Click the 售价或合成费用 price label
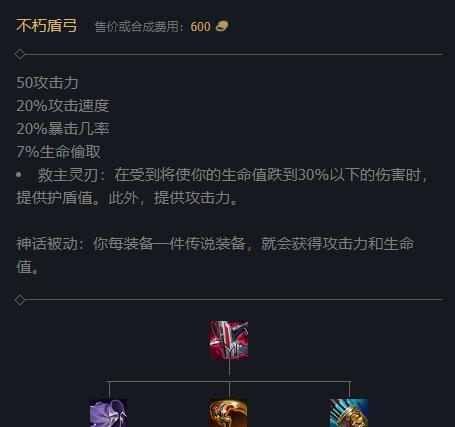This screenshot has width=455, height=427. click(136, 27)
